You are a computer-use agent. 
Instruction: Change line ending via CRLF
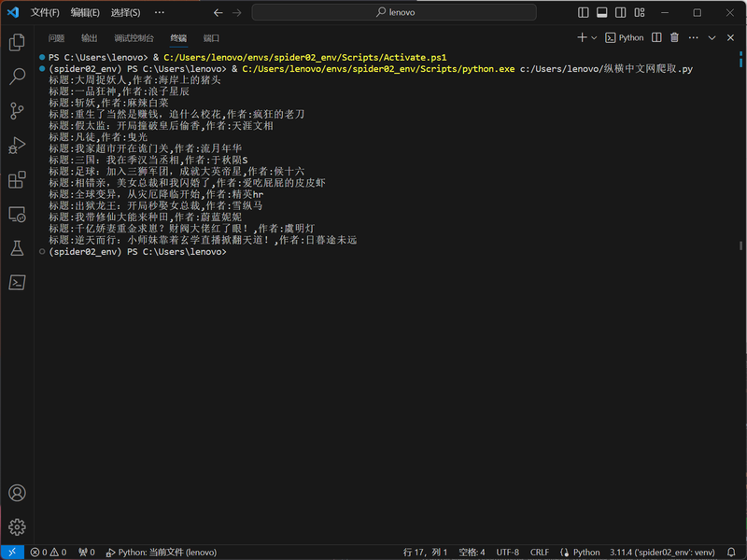pos(540,553)
